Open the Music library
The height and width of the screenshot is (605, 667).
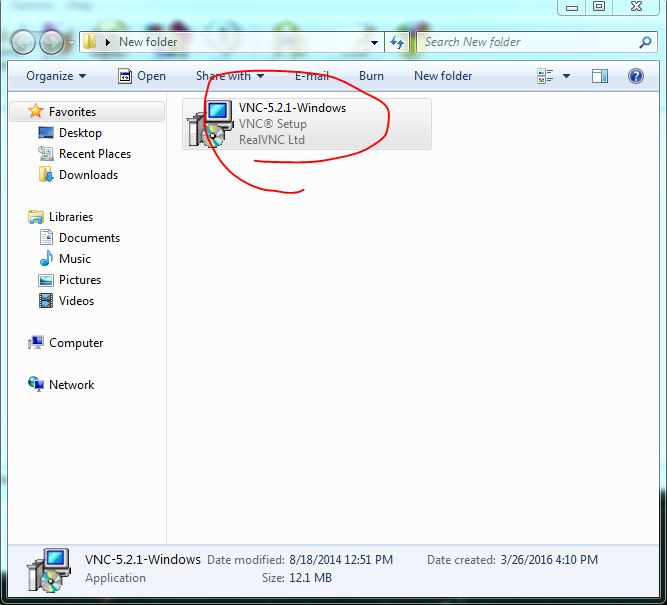[x=75, y=259]
